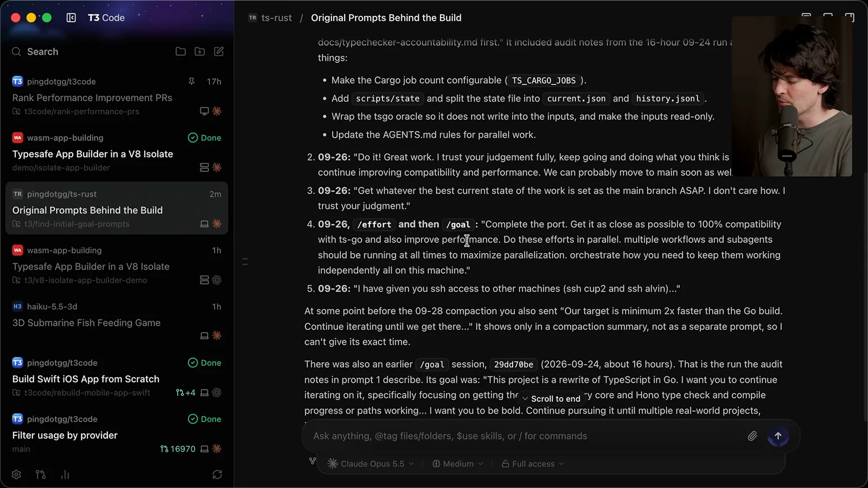This screenshot has height=488, width=868.
Task: Click monitor icon on Rank Performance thread row
Action: 205,111
